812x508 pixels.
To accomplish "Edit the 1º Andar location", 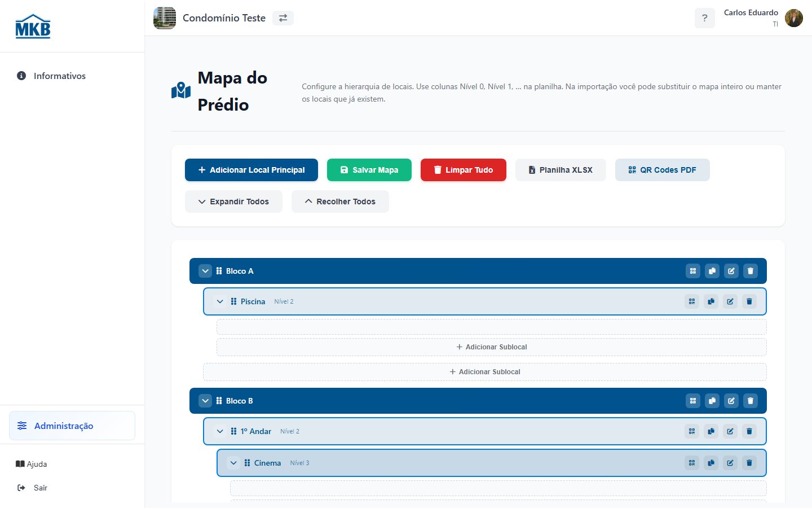I will (730, 431).
